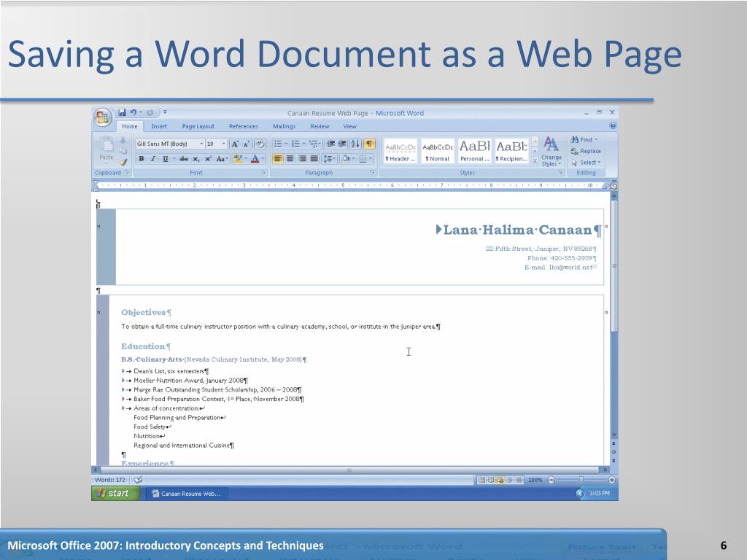The height and width of the screenshot is (560, 747).
Task: Align text left
Action: click(278, 158)
